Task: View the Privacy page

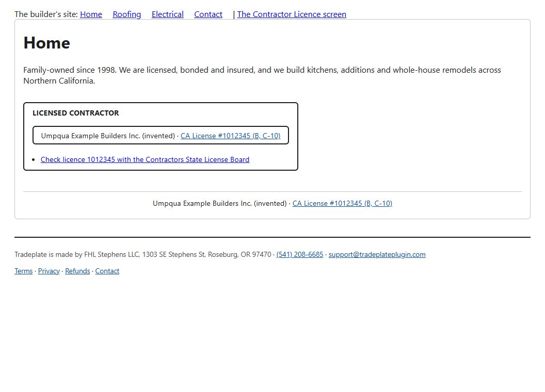Action: coord(49,271)
